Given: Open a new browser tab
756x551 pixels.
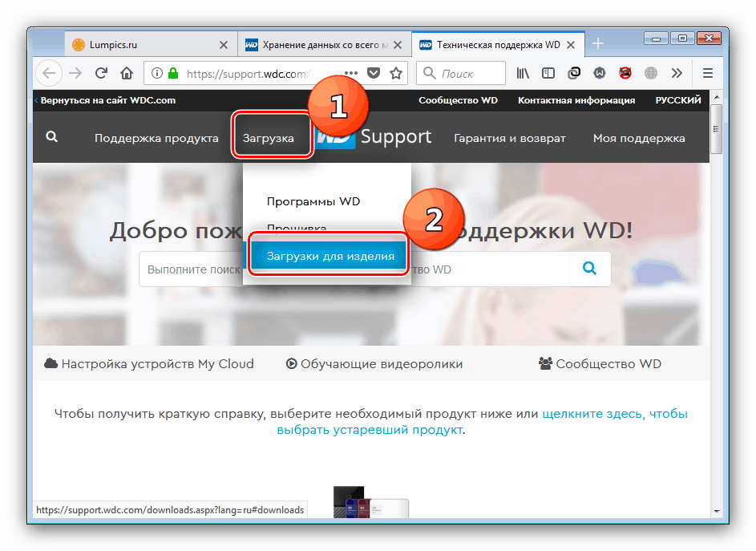Looking at the screenshot, I should point(598,43).
